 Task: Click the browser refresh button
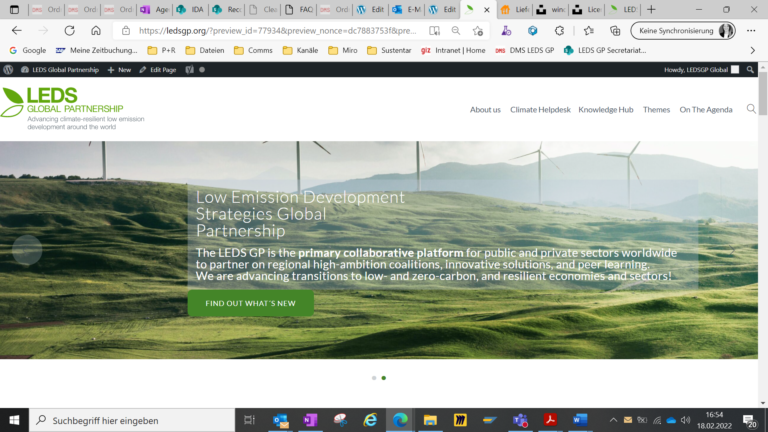pos(69,30)
